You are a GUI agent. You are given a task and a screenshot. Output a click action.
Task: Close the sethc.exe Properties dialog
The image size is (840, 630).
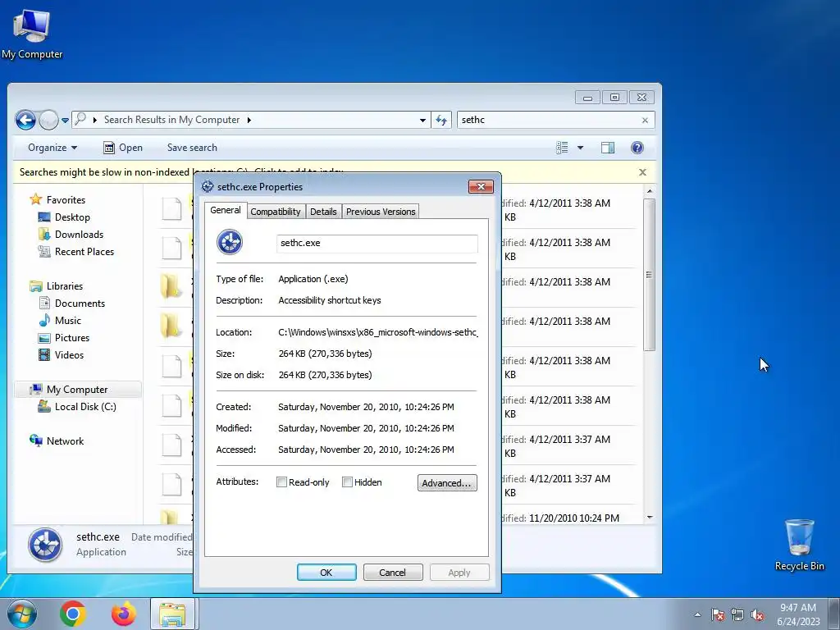481,186
